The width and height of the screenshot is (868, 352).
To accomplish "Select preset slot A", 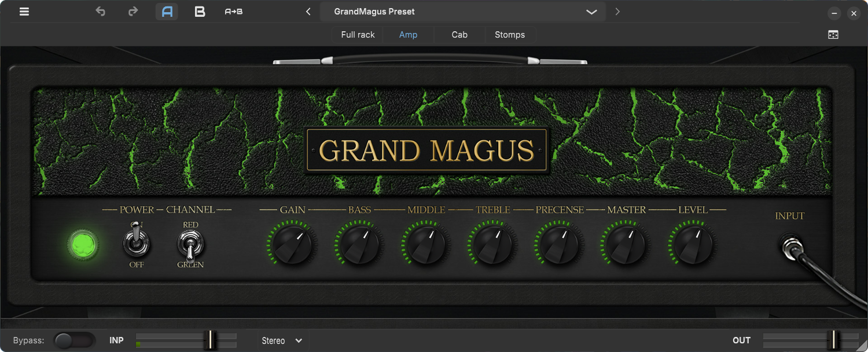I will click(x=167, y=12).
